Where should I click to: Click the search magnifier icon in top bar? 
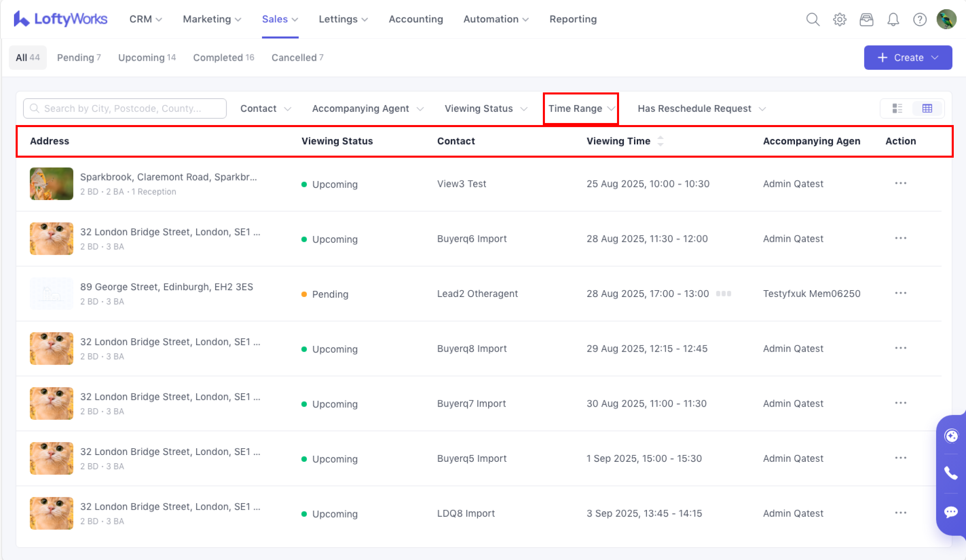(x=812, y=19)
